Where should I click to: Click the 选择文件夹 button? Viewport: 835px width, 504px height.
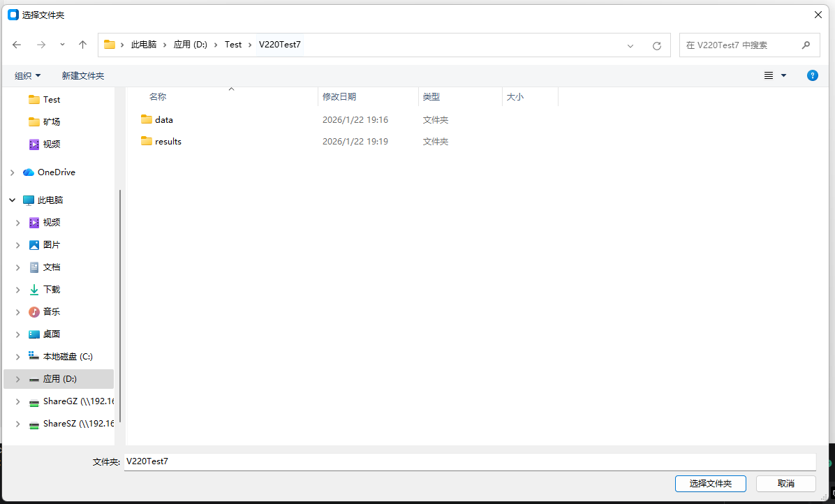click(710, 484)
